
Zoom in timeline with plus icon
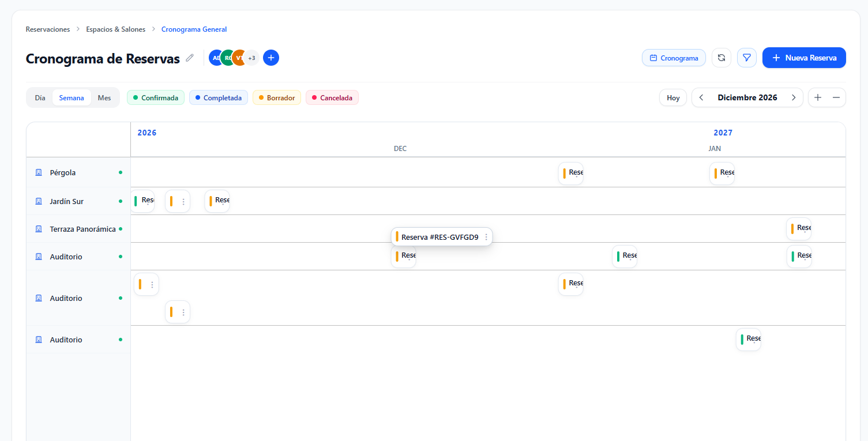point(818,97)
